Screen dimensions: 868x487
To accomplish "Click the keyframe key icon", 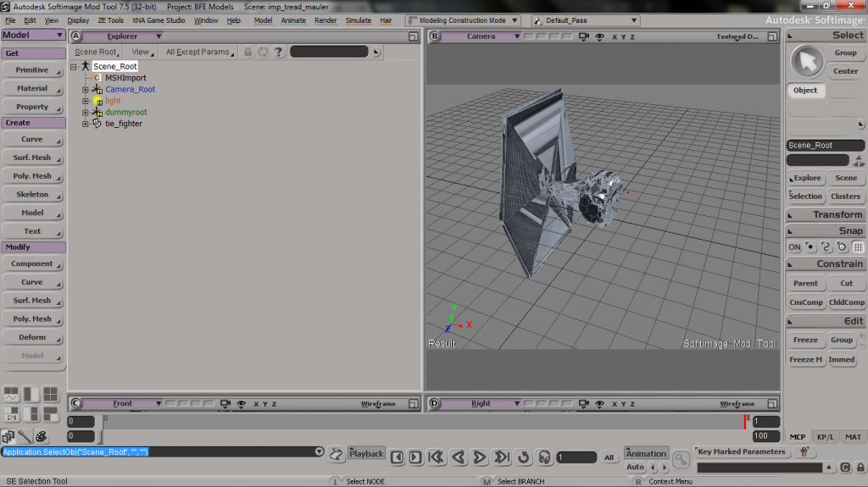I will [x=681, y=459].
